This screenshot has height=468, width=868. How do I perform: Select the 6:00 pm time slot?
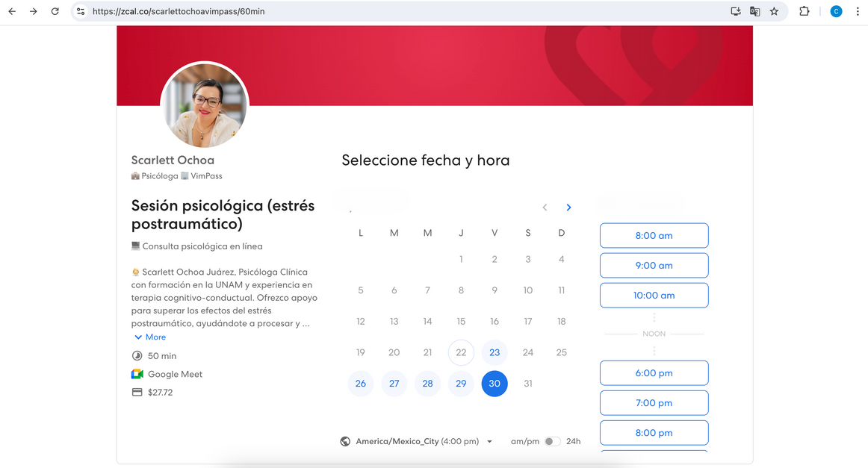(x=654, y=373)
